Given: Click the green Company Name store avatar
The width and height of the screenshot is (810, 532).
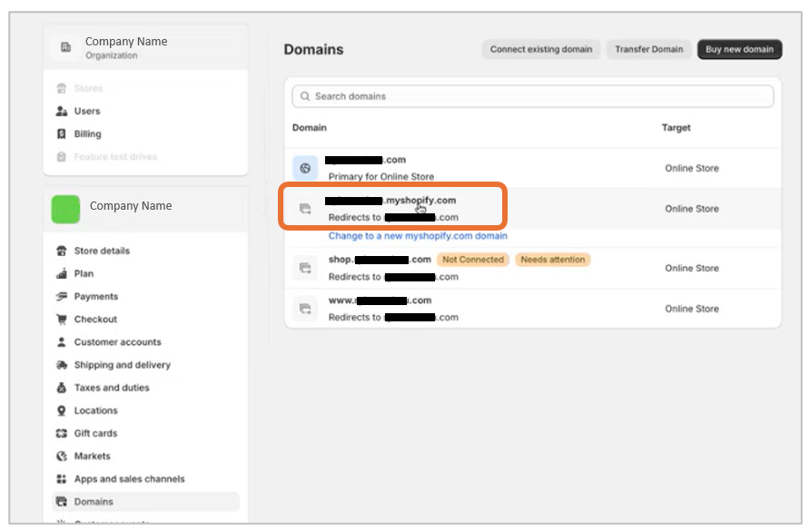Looking at the screenshot, I should pyautogui.click(x=65, y=209).
